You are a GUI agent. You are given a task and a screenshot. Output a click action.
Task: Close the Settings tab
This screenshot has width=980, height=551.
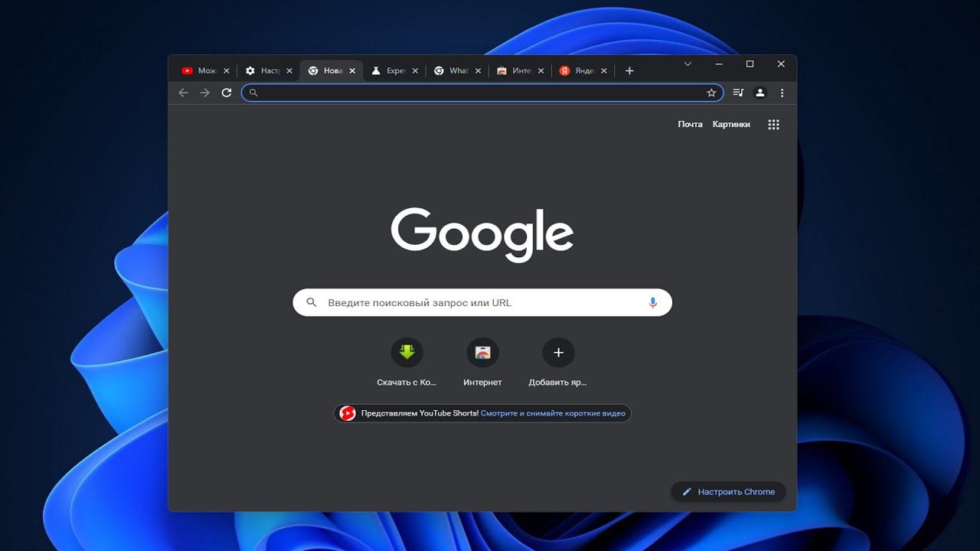[289, 70]
